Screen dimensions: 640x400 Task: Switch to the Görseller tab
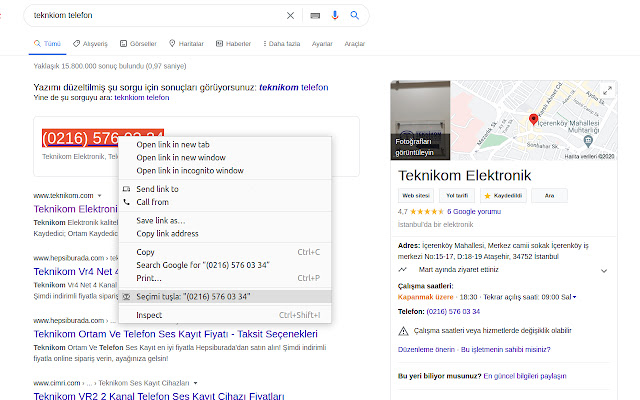pyautogui.click(x=138, y=44)
